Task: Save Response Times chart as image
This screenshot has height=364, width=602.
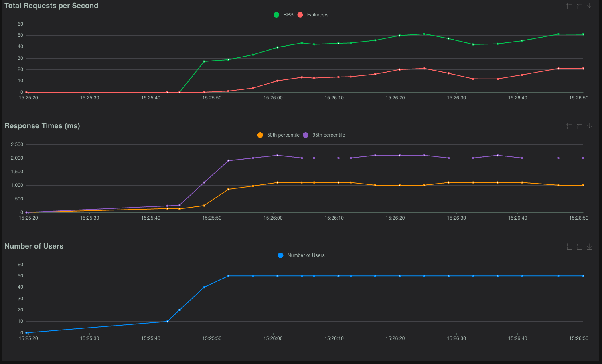Action: point(590,127)
